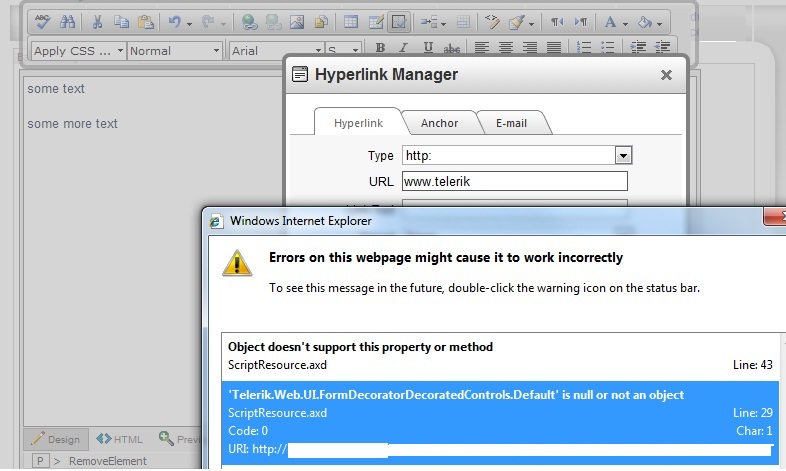Switch editor to HTML mode
The height and width of the screenshot is (471, 786).
click(x=120, y=439)
